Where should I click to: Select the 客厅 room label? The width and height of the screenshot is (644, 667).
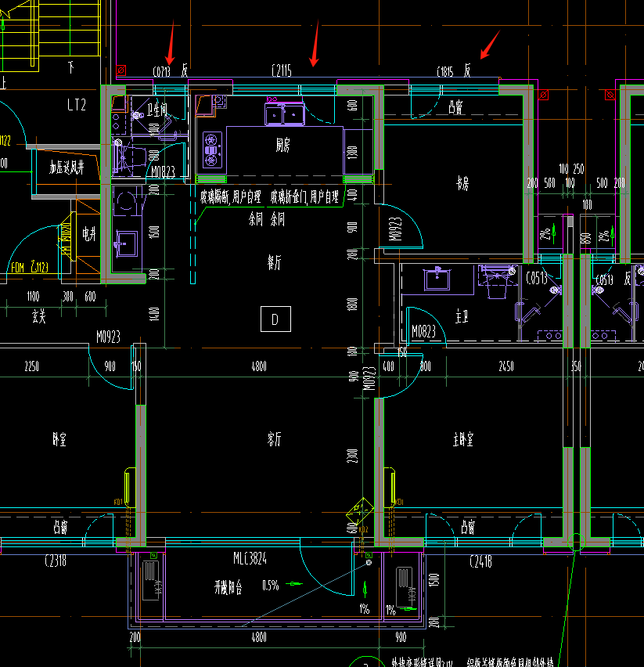coord(274,438)
